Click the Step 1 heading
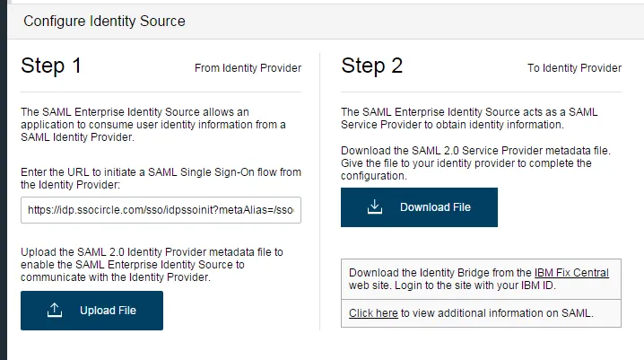The width and height of the screenshot is (644, 360). (51, 66)
